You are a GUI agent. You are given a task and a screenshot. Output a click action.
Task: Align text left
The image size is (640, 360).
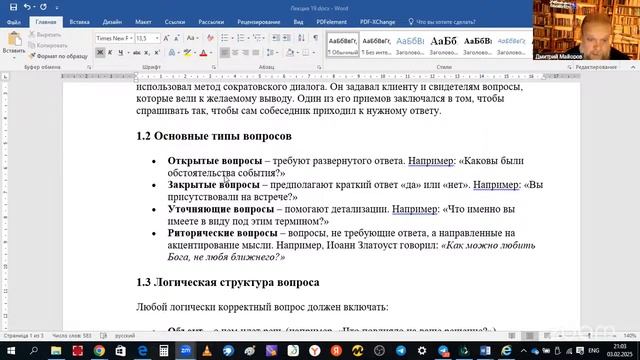224,53
